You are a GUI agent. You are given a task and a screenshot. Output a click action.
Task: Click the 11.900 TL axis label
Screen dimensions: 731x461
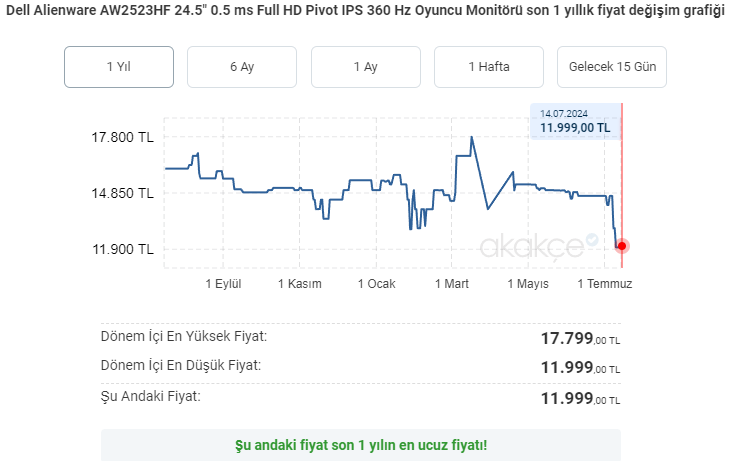click(x=123, y=249)
